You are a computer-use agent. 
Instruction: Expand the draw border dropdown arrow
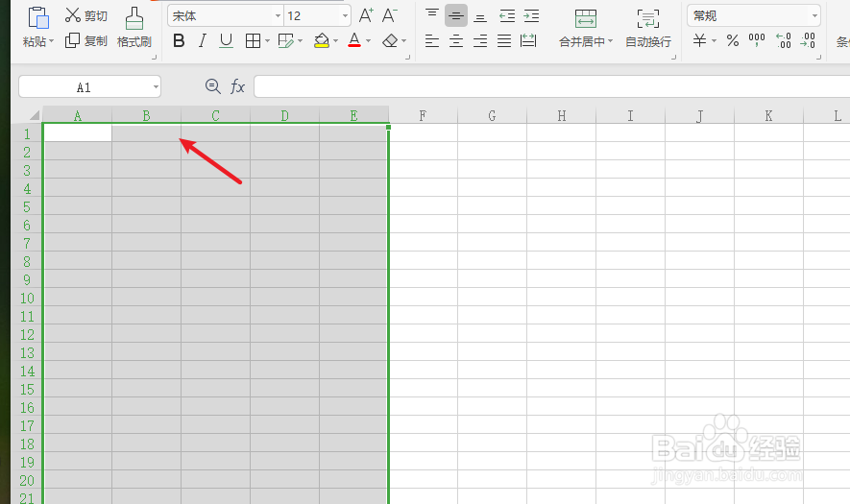point(301,41)
